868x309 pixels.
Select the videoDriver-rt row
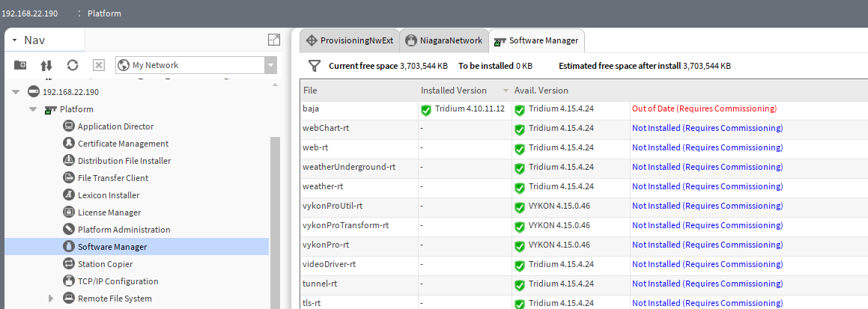pyautogui.click(x=584, y=264)
